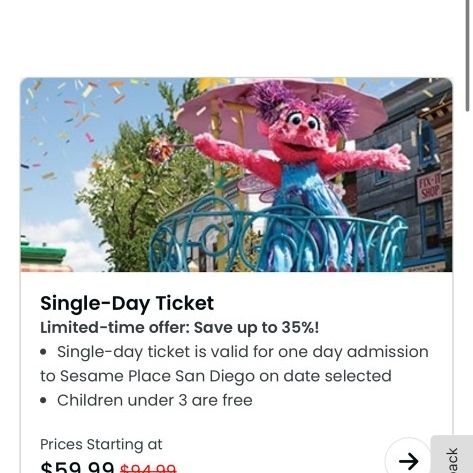Click the Fix-It Shop sign in the photo
This screenshot has width=473, height=473.
click(x=429, y=188)
